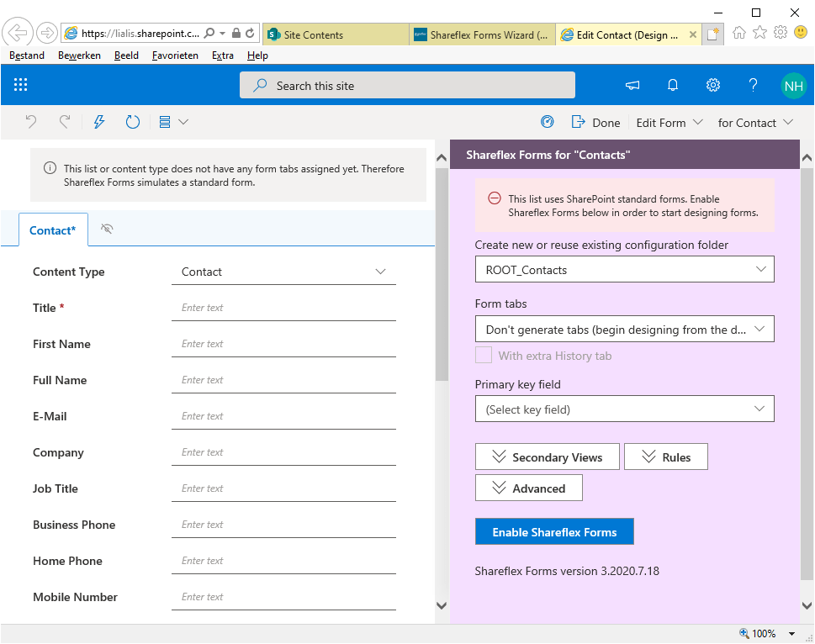Click the lightning bolt toolbar icon
The image size is (815, 644).
point(98,122)
